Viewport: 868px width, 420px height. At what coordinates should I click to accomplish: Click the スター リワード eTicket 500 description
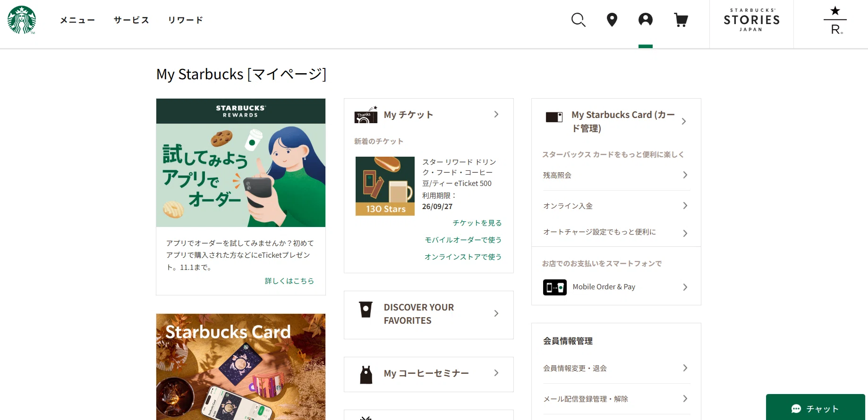click(x=459, y=173)
